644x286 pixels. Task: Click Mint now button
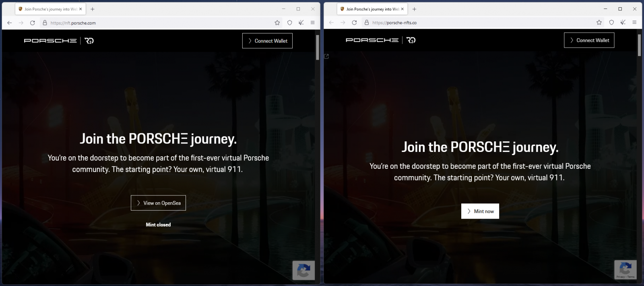480,211
